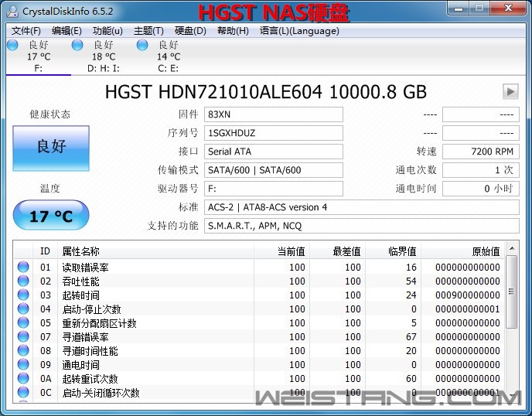Open the 文件(F) menu
Image resolution: width=532 pixels, height=416 pixels.
click(x=26, y=31)
